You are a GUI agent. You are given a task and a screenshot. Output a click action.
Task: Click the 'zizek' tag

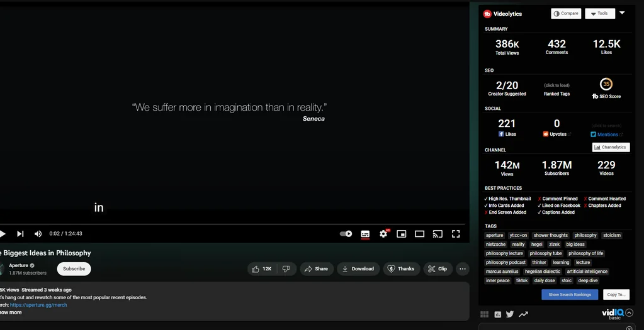click(x=554, y=245)
